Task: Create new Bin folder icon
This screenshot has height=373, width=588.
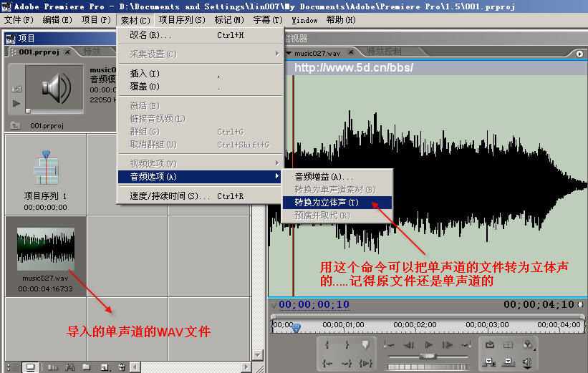Action: point(87,368)
